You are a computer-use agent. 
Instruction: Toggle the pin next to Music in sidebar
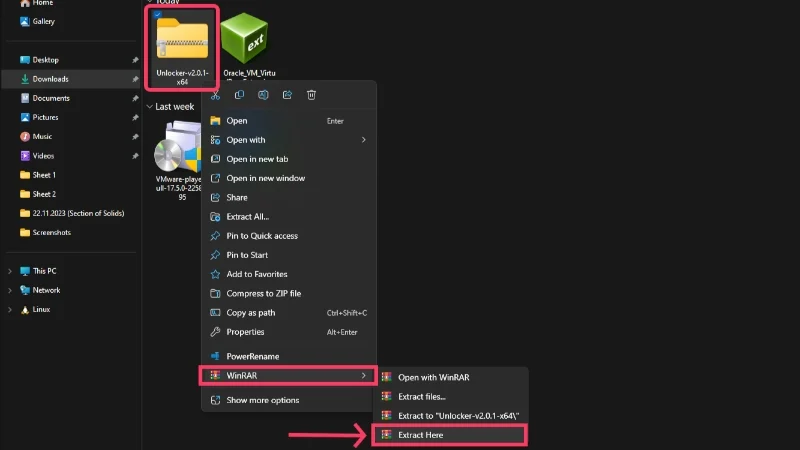point(135,136)
